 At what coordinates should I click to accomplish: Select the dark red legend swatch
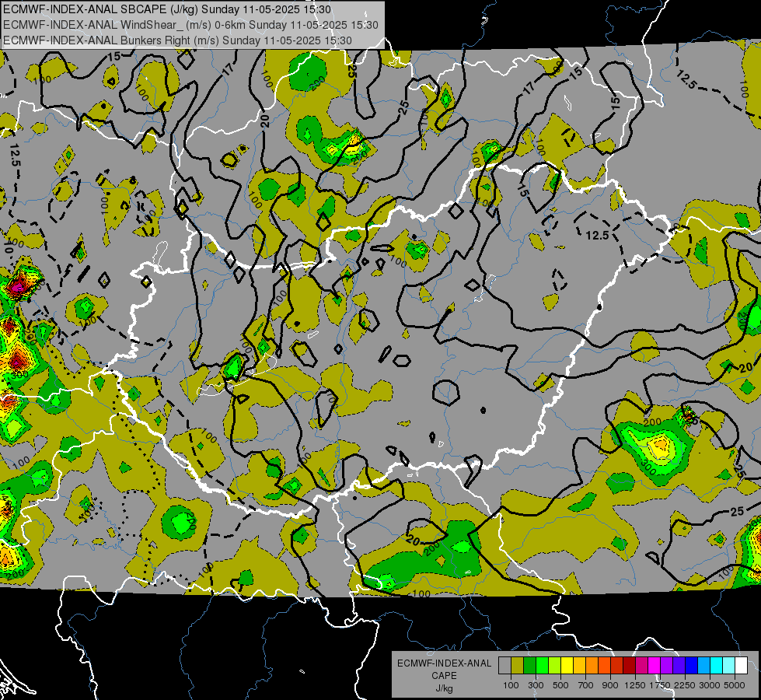pos(629,666)
